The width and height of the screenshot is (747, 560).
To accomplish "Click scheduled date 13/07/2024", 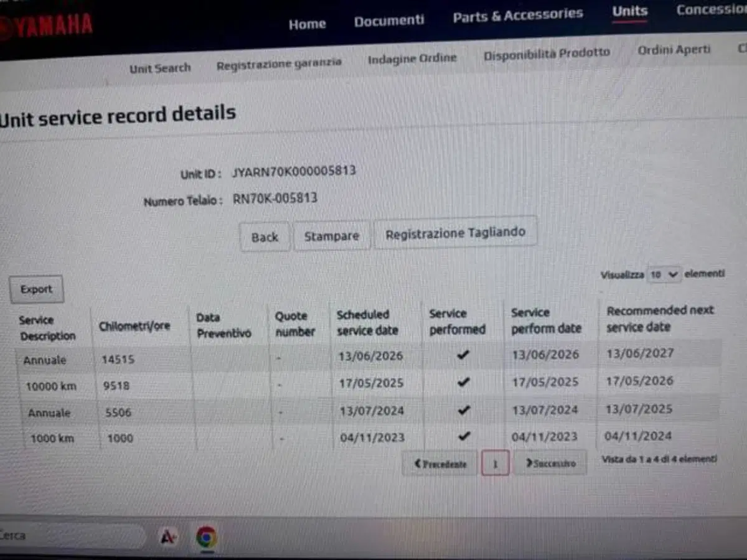I will (372, 411).
